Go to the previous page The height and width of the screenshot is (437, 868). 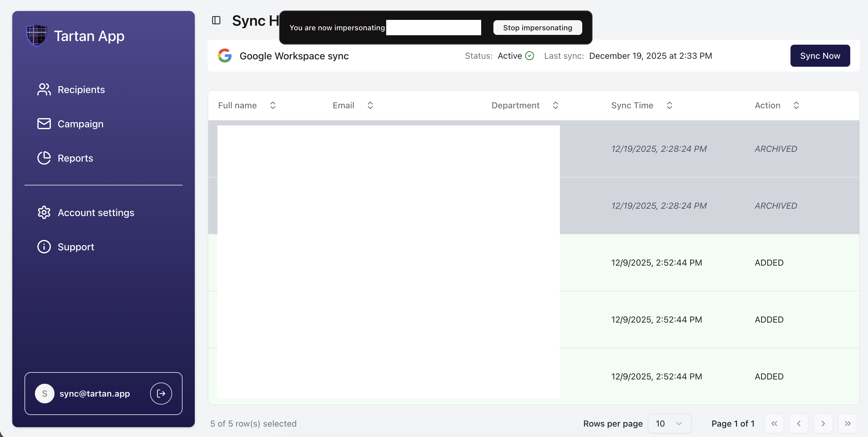798,424
